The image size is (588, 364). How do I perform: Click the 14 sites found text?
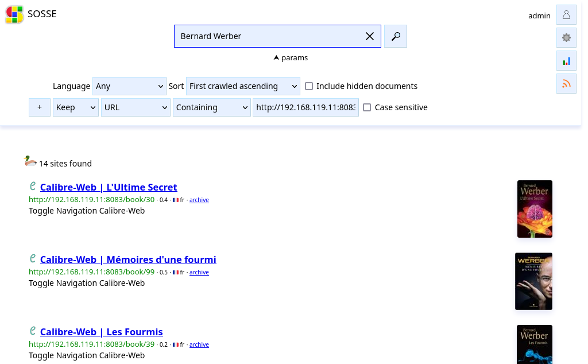[65, 164]
